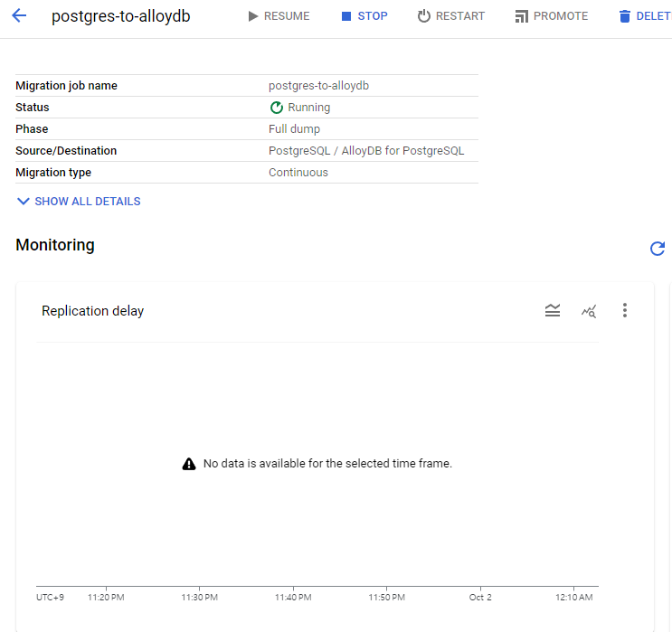Click the 'Monitoring' heading
Viewport: 672px width, 632px height.
[55, 245]
